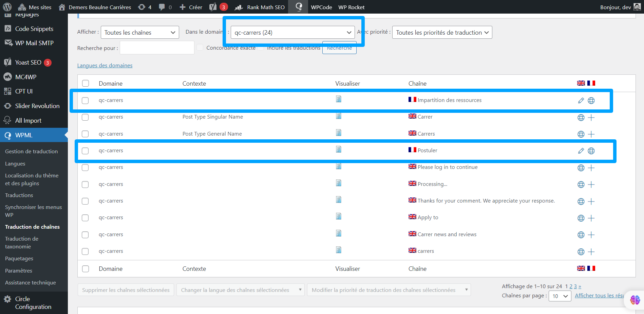Click the WPML icon in admin bar
Viewport: 644px width, 314px height.
click(x=299, y=7)
